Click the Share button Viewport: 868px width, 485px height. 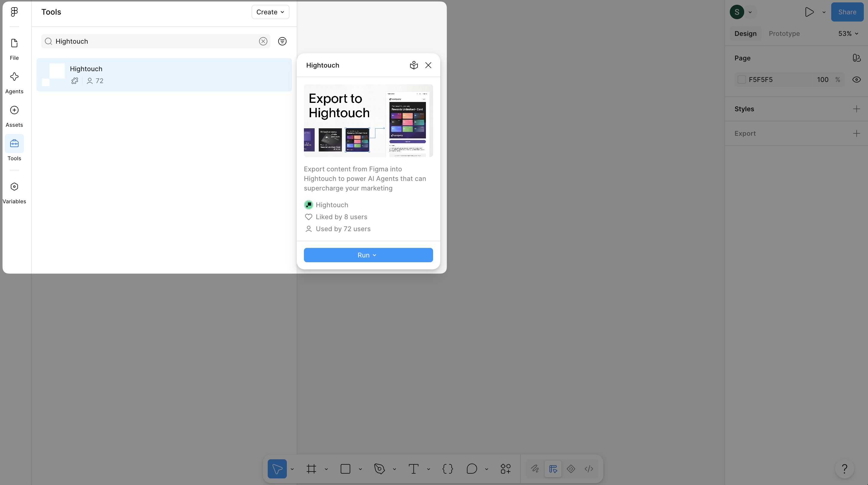pos(847,12)
